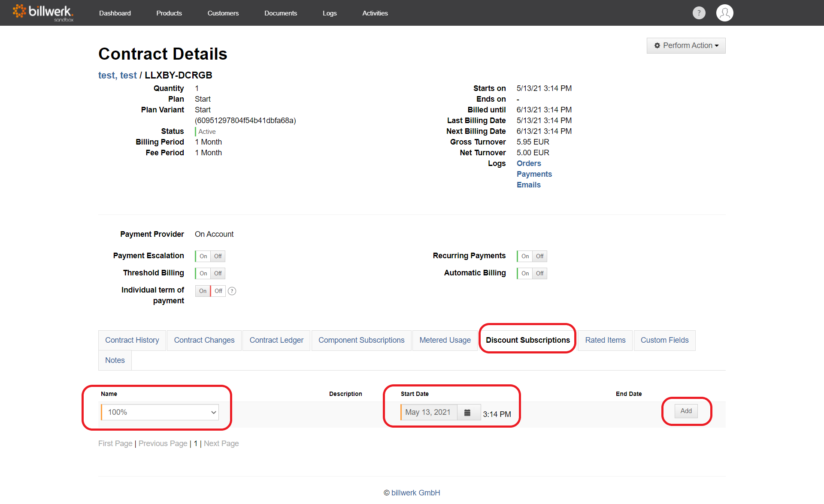824x504 pixels.
Task: Switch to the Metered Usage tab
Action: [445, 340]
